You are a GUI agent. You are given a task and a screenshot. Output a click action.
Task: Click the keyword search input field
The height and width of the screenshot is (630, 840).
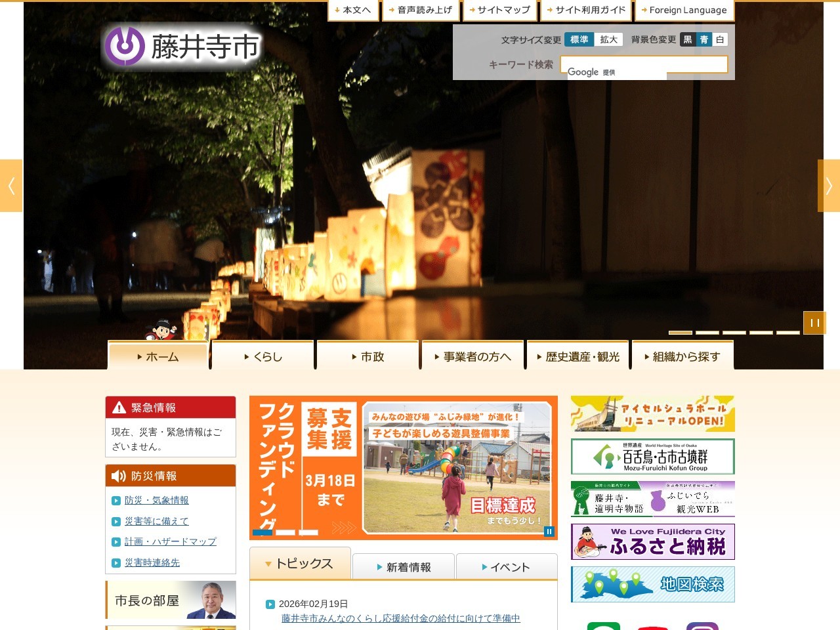(x=643, y=64)
